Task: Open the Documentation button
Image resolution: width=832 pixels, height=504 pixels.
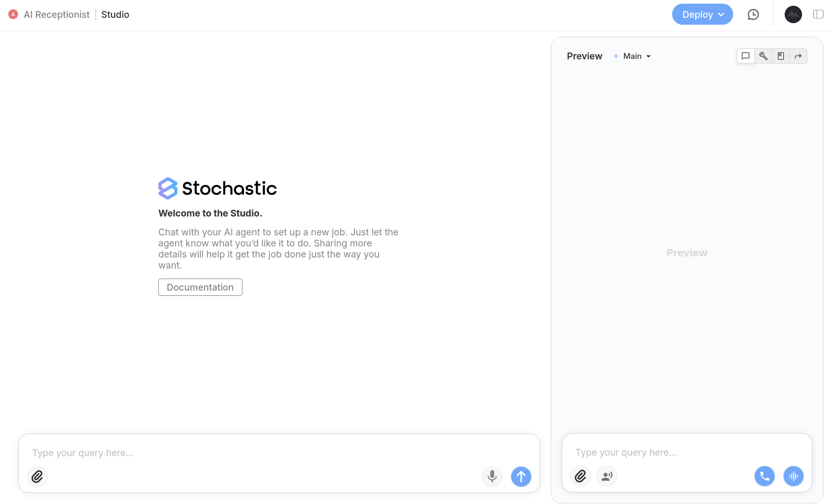Action: tap(200, 287)
